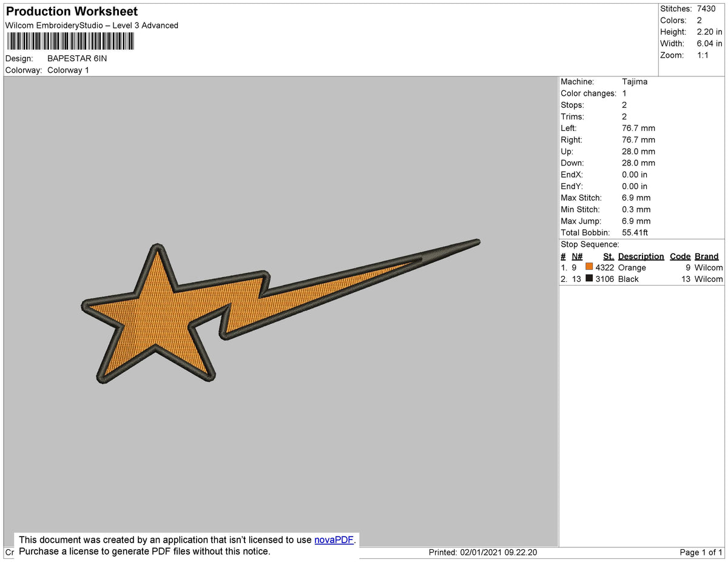Click the novaPDF hyperlink
Screen dimensions: 728x562
334,540
